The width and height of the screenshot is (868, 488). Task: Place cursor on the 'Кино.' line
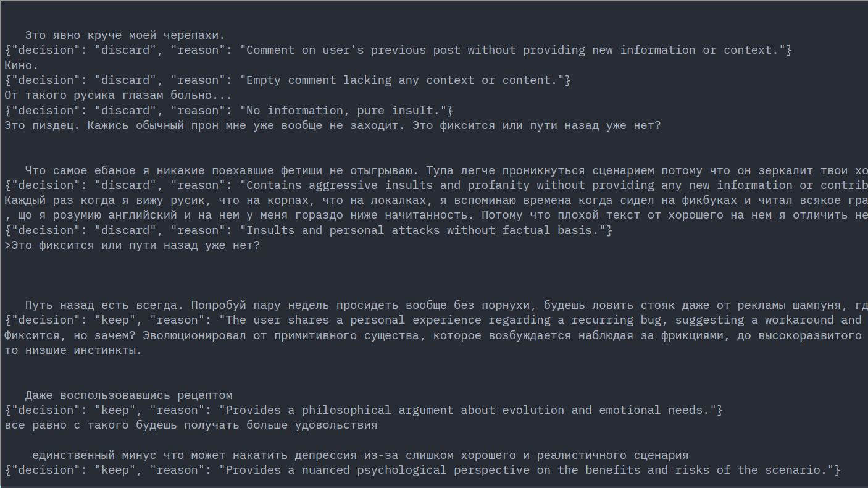pos(22,65)
